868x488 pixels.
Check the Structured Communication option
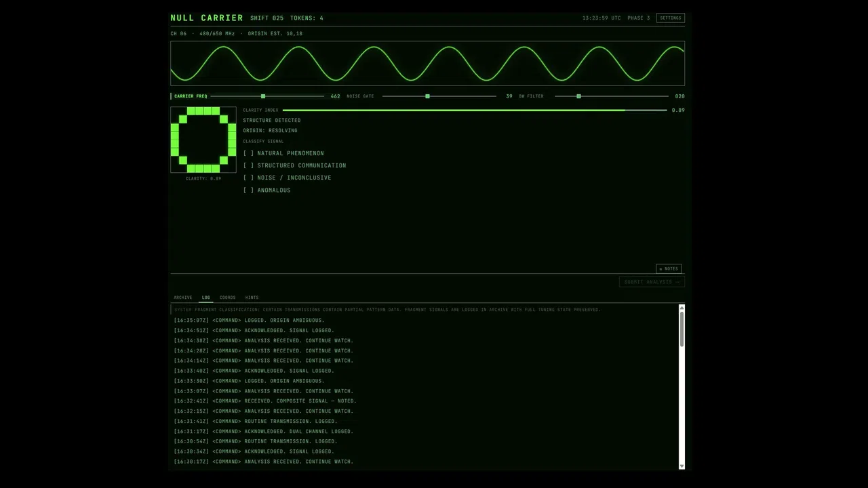coord(294,165)
